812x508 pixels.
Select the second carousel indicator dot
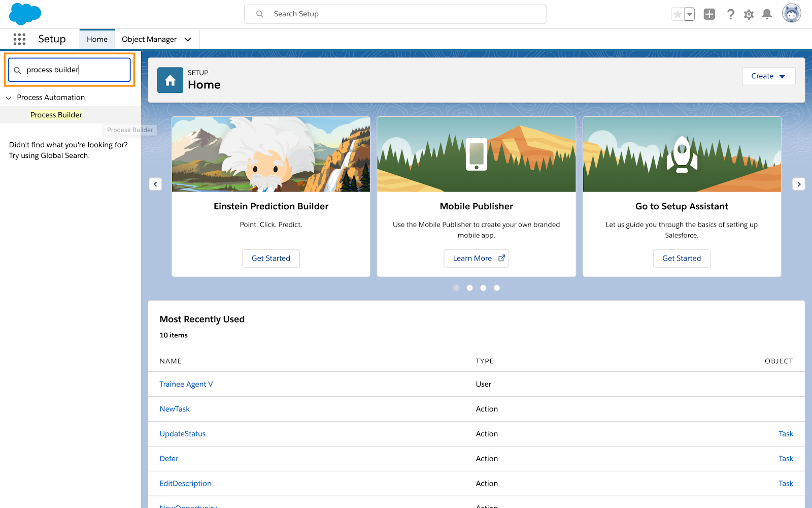pyautogui.click(x=470, y=288)
